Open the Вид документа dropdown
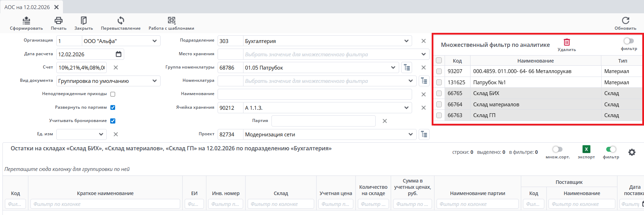 155,81
